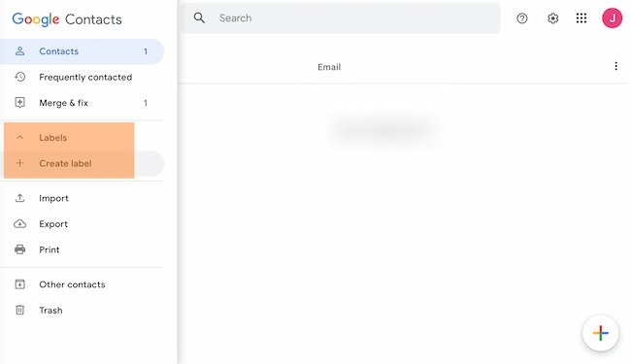Screen dimensions: 631x364
Task: Open the Google apps grid
Action: click(581, 18)
